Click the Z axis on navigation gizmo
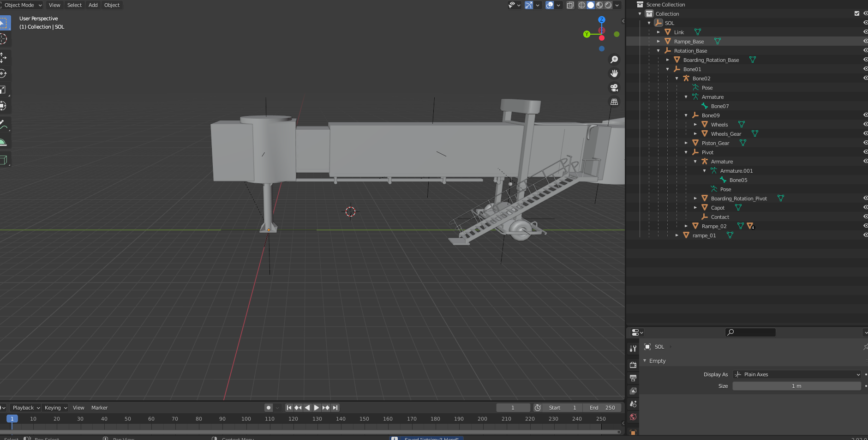Screen dimensions: 868x440 coord(602,19)
